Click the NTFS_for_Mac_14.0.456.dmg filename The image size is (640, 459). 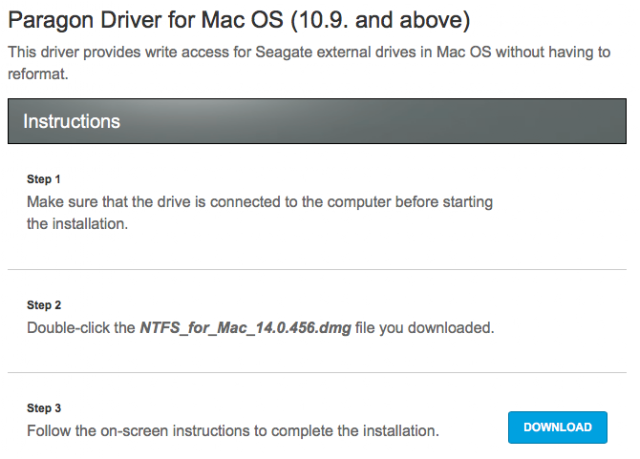click(x=245, y=328)
